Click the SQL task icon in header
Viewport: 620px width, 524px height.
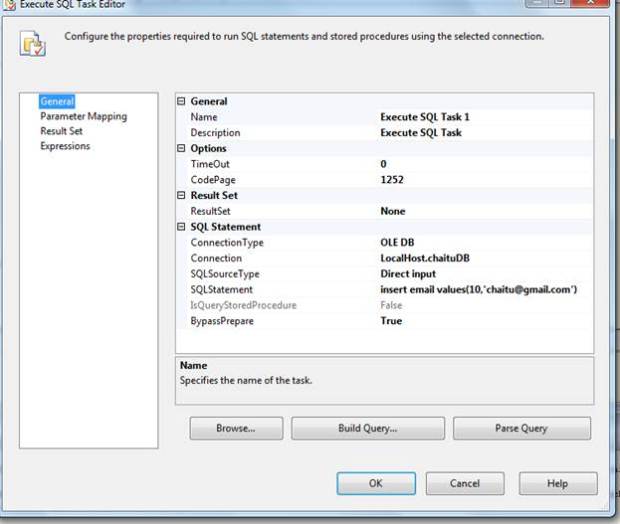(32, 44)
